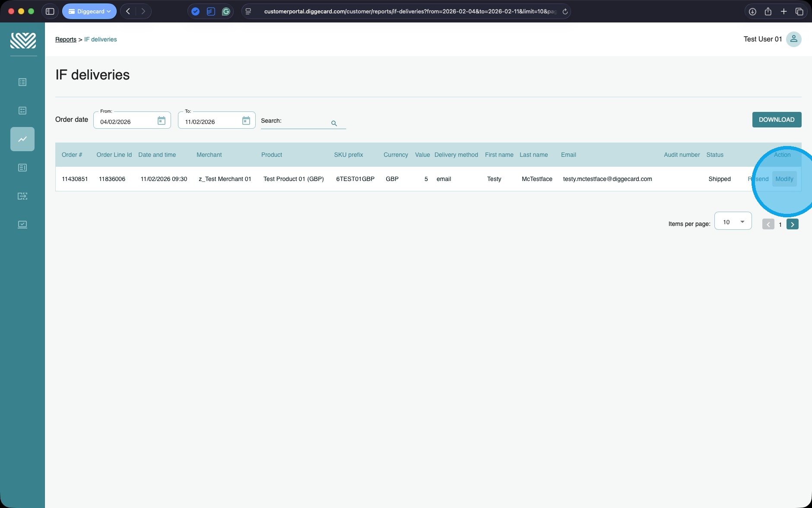Show the tab overview icon
The width and height of the screenshot is (812, 508).
click(799, 12)
